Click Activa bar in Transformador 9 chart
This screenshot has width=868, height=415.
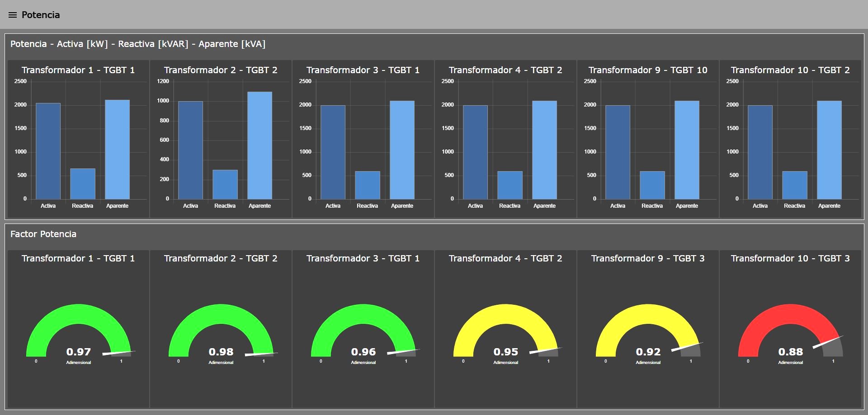tap(618, 152)
